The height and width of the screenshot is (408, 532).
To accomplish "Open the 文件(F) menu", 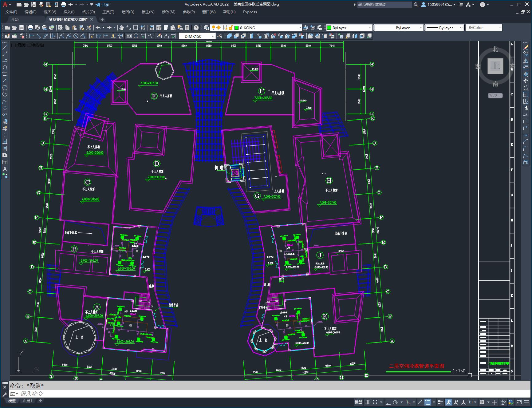I will (11, 12).
